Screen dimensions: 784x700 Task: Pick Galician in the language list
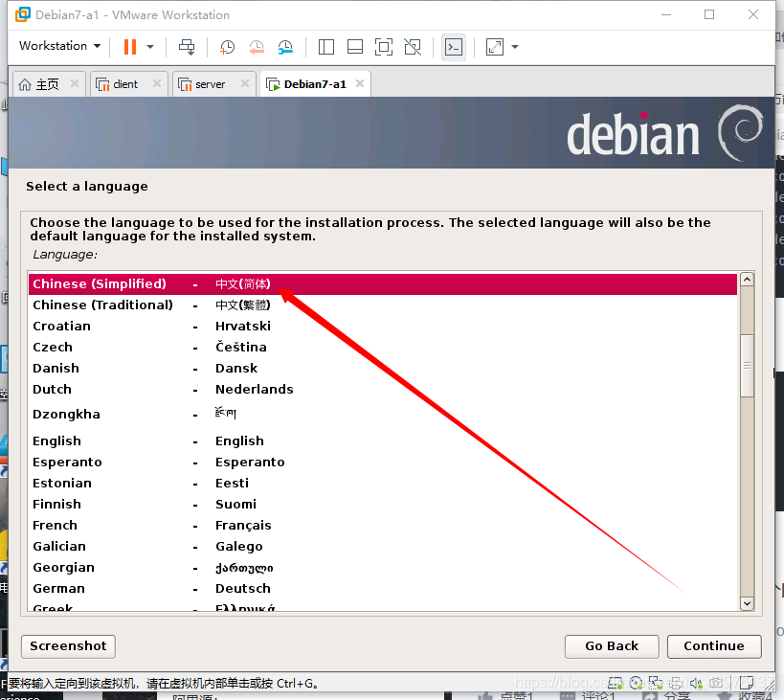point(383,546)
